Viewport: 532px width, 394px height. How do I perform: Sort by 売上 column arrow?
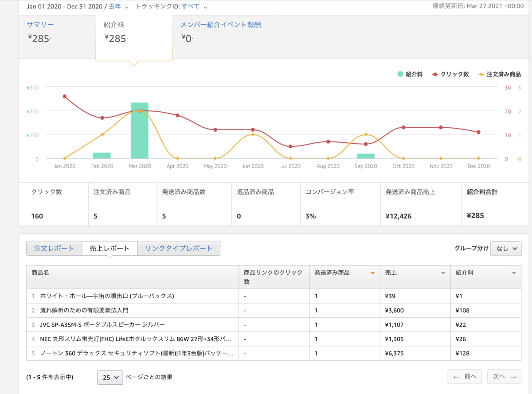click(443, 273)
